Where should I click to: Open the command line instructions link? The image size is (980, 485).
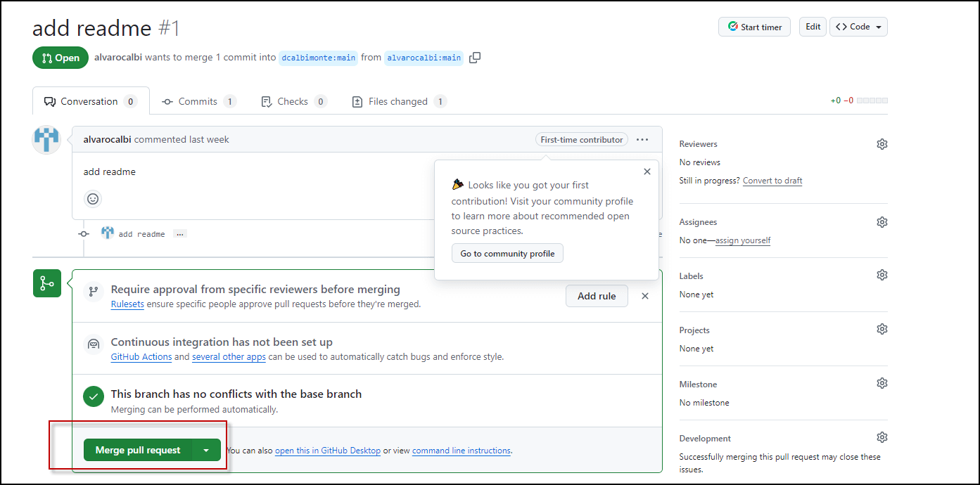[461, 451]
